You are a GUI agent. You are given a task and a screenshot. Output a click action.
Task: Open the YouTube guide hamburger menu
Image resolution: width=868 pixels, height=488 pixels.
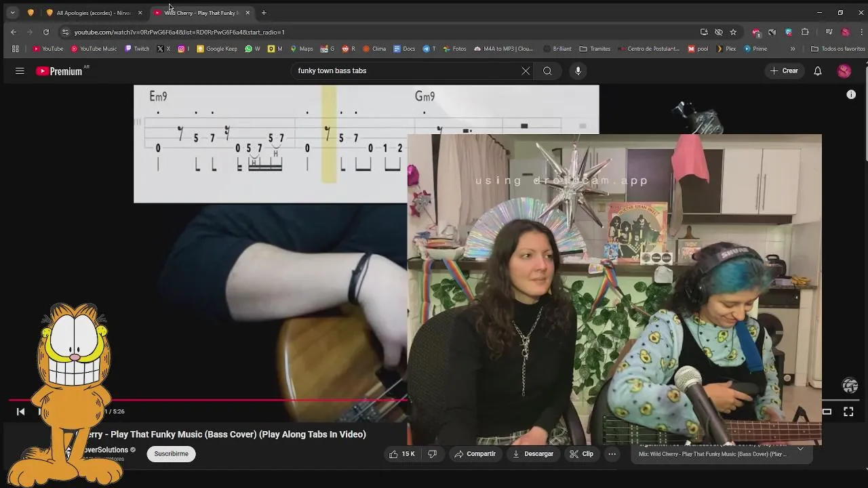point(20,70)
